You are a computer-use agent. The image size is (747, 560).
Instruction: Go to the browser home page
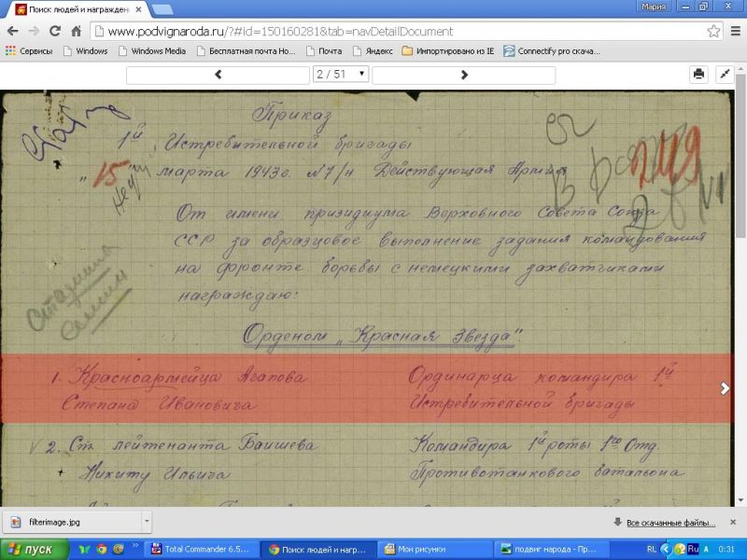tap(76, 31)
